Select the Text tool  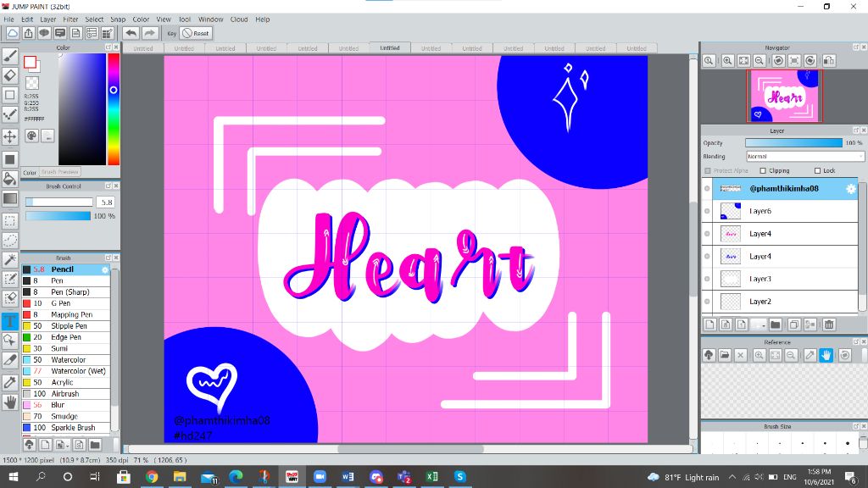(10, 321)
